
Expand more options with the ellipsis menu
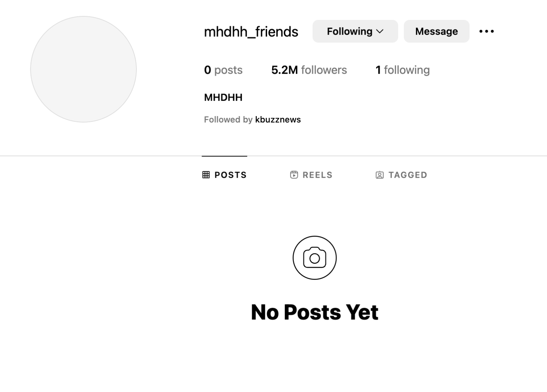(x=486, y=31)
